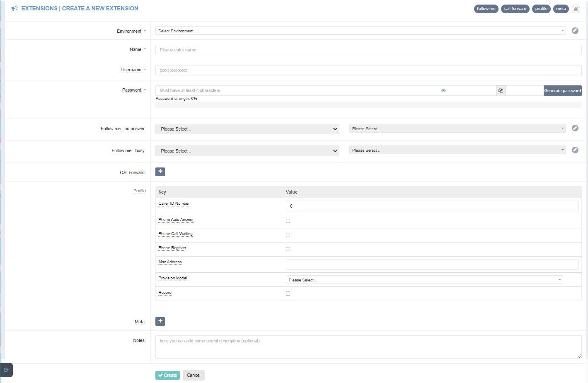This screenshot has height=383, width=588.
Task: Click the Record label
Action: pyautogui.click(x=165, y=293)
